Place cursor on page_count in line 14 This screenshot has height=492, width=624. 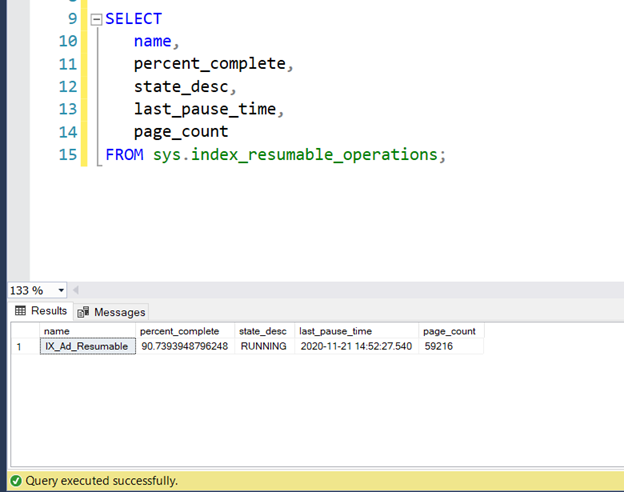point(181,132)
